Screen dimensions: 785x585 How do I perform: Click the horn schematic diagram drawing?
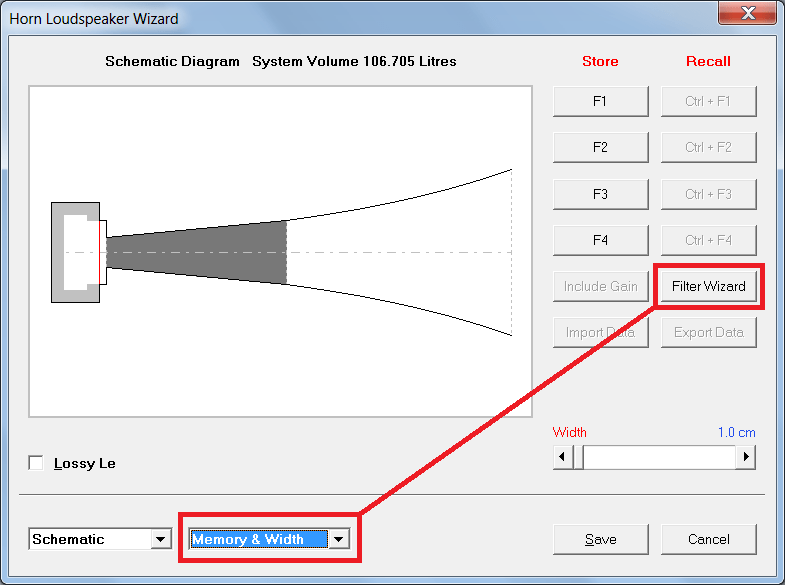click(280, 252)
